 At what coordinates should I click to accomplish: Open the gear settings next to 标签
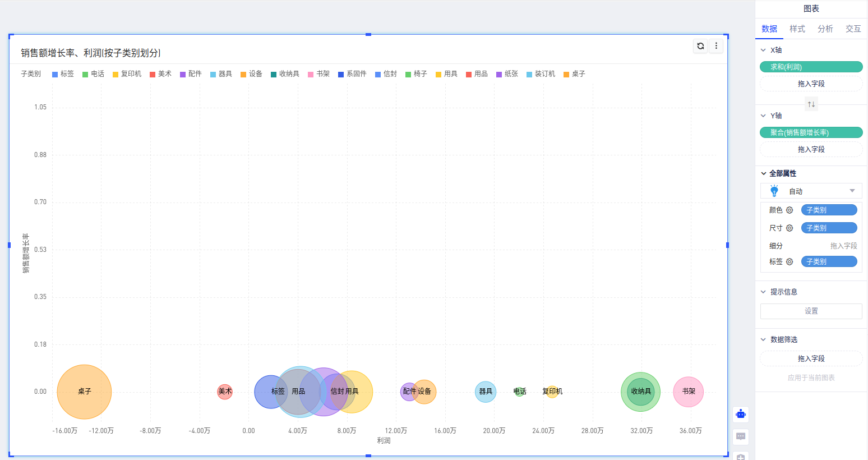coord(789,262)
